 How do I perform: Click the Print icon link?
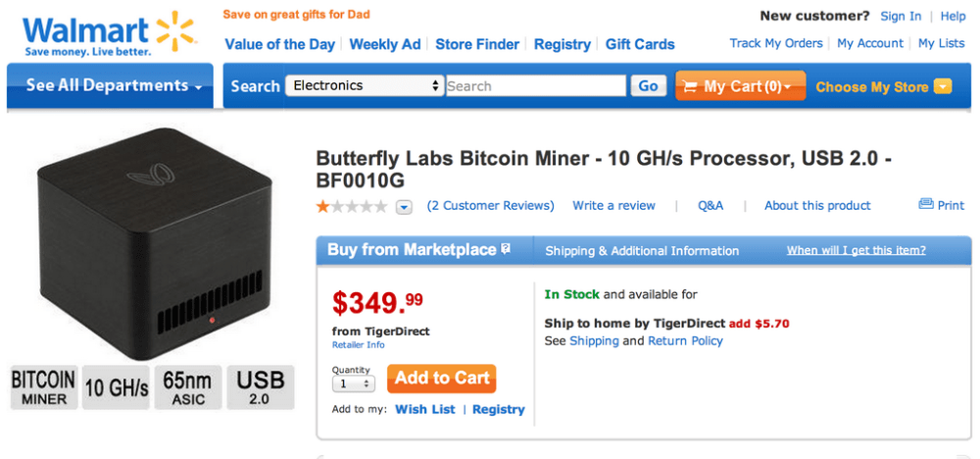click(x=926, y=205)
